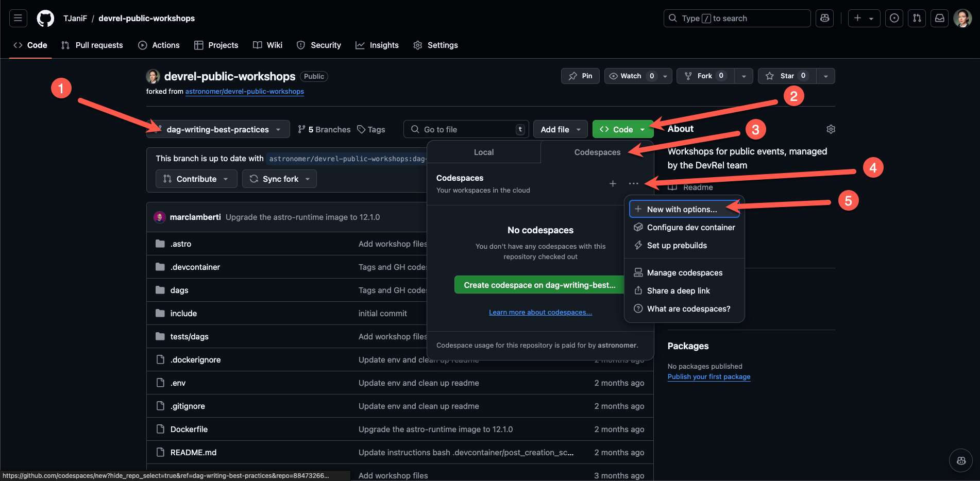Screen dimensions: 980x481
Task: Edit repository details with About gear icon
Action: tap(831, 129)
